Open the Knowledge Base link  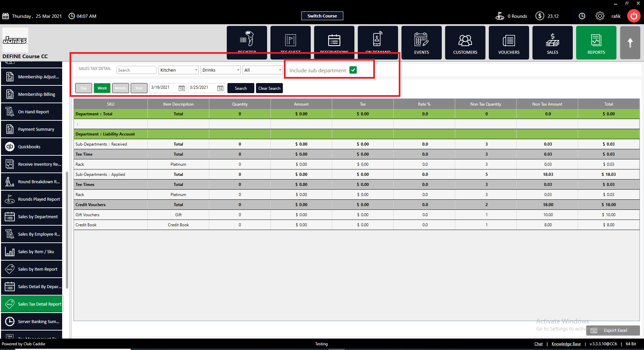pos(566,344)
